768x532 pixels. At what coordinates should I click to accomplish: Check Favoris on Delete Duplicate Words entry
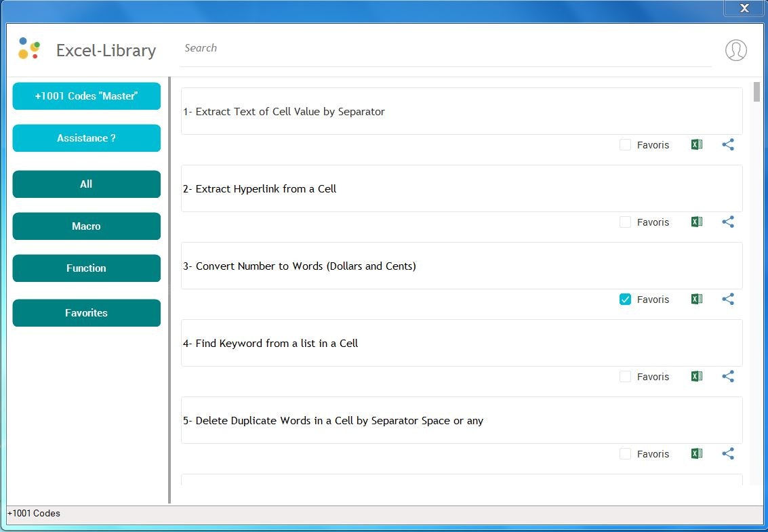tap(624, 453)
